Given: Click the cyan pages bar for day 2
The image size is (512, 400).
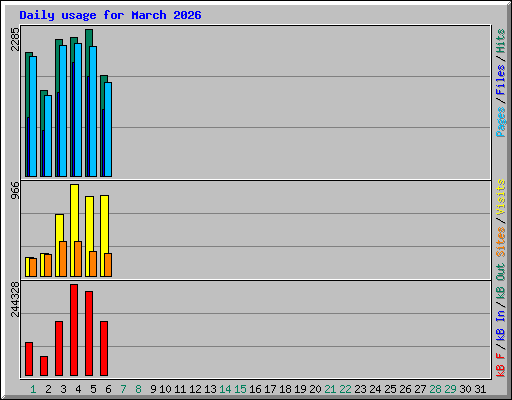Looking at the screenshot, I should tap(48, 136).
